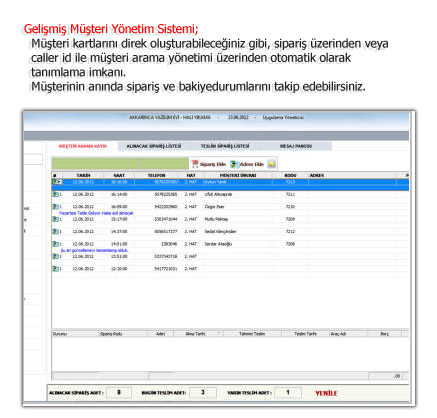Viewport: 437px width, 418px height.
Task: Click the row icon for Özgür Eser
Action: [x=55, y=207]
